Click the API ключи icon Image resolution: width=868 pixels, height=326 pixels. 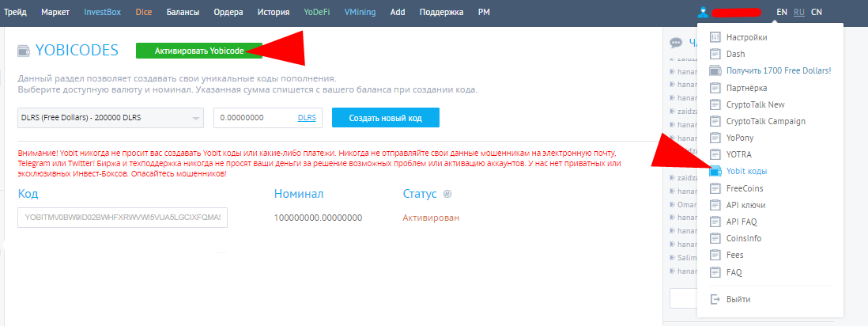click(x=715, y=205)
